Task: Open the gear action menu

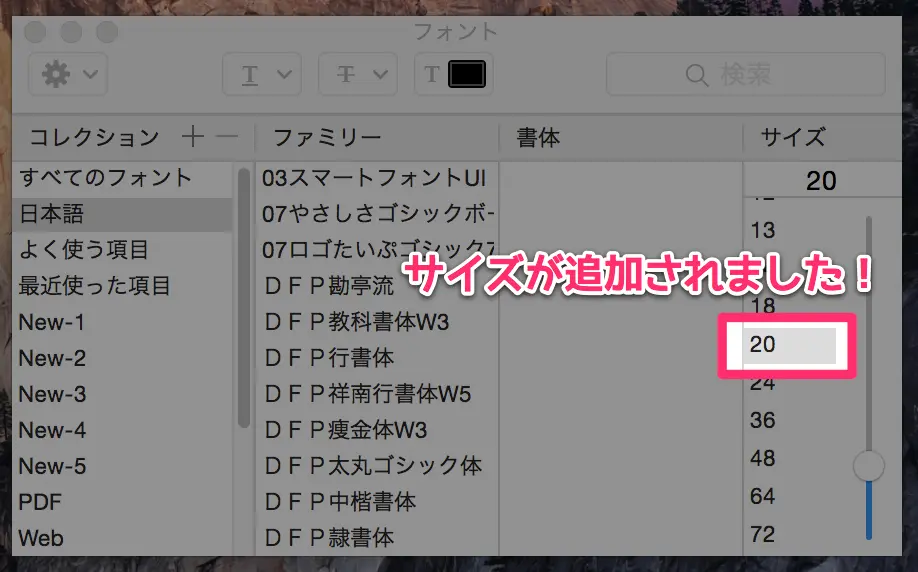Action: point(67,75)
